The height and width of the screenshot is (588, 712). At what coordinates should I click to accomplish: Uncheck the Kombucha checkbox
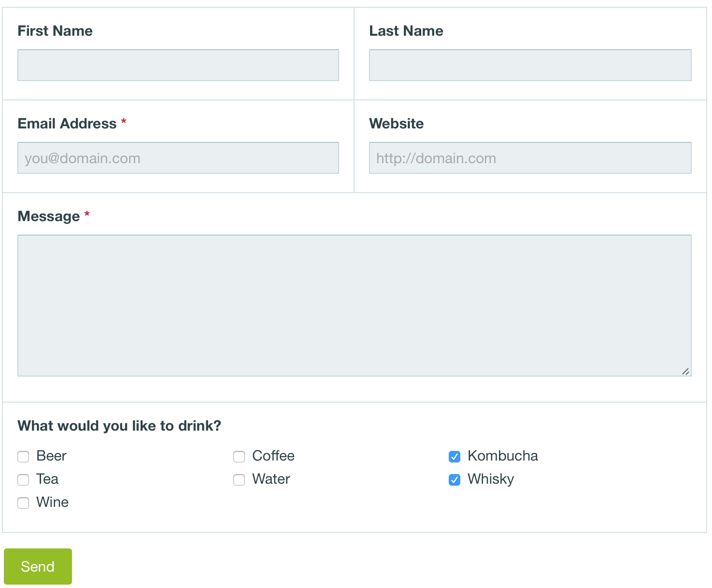(x=455, y=457)
